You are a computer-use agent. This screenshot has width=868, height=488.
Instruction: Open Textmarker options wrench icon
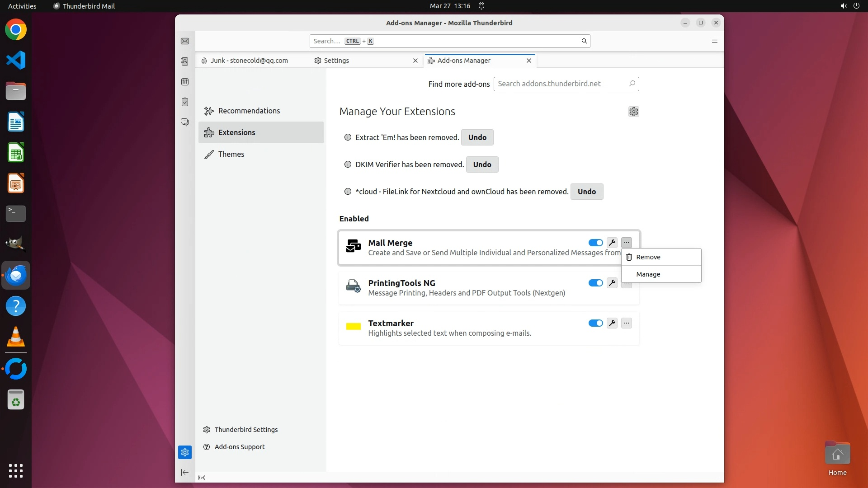(x=612, y=323)
